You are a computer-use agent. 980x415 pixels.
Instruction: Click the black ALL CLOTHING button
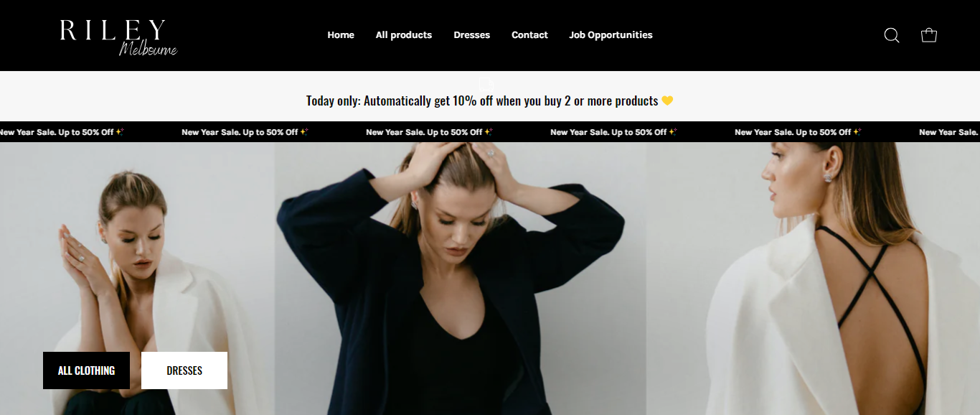pyautogui.click(x=86, y=370)
